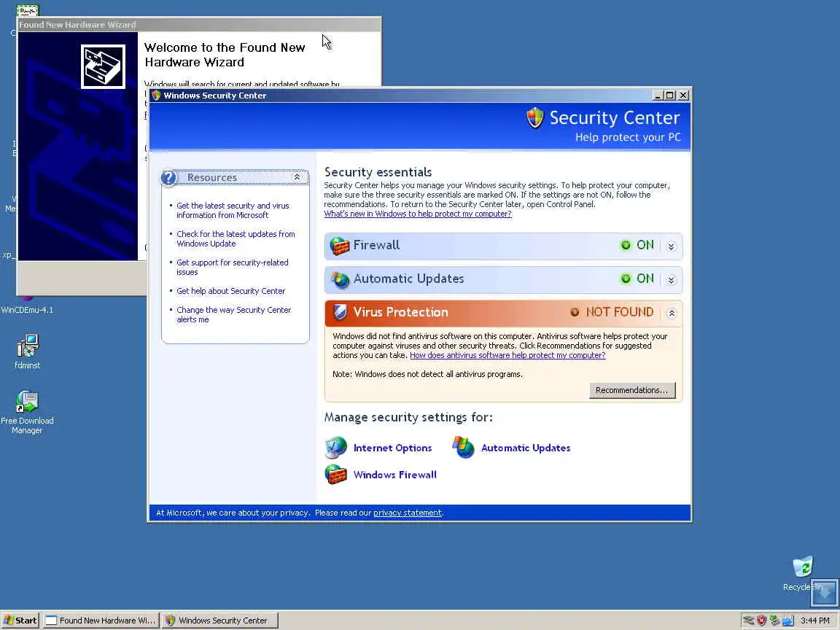Viewport: 840px width, 630px height.
Task: Click the Windows flag on Start button
Action: click(8, 621)
